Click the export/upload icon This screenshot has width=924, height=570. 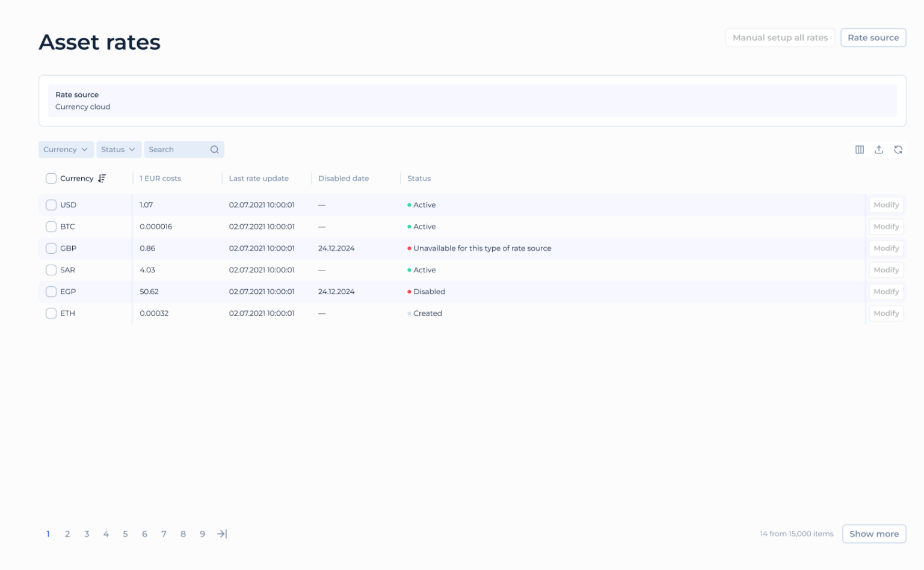click(879, 149)
